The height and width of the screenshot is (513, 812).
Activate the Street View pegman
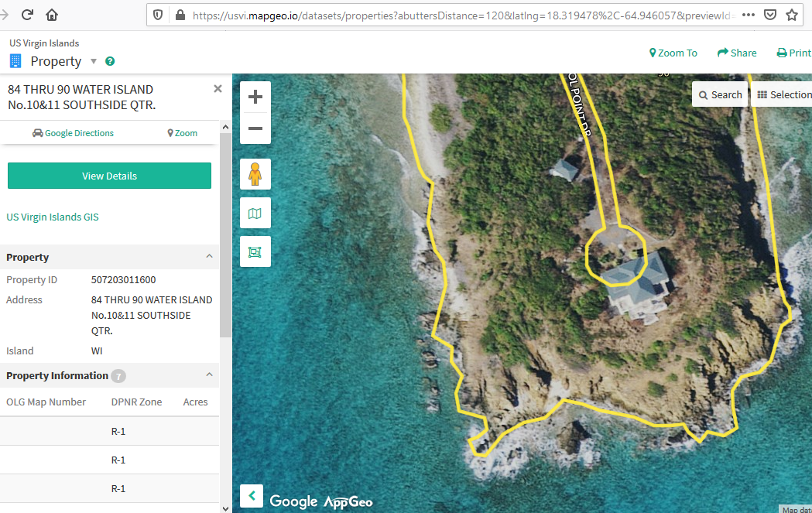pyautogui.click(x=255, y=174)
